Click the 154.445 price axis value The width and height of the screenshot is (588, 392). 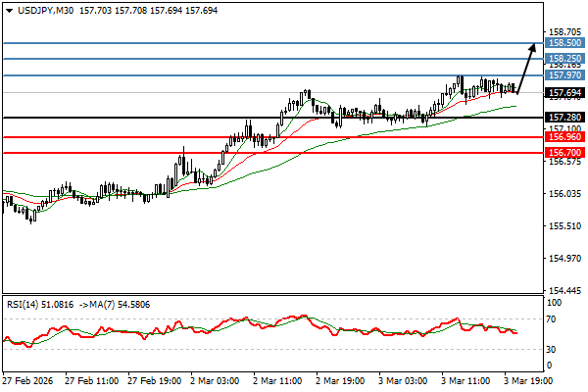pyautogui.click(x=564, y=291)
